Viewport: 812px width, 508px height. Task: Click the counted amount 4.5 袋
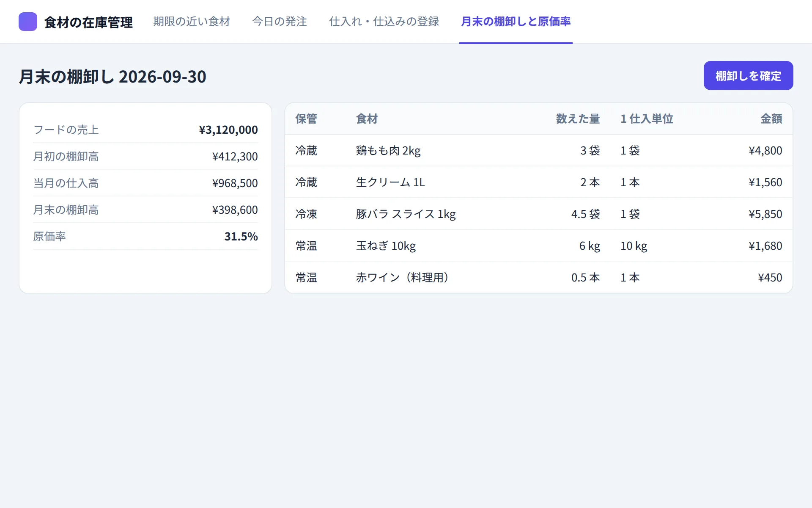585,214
